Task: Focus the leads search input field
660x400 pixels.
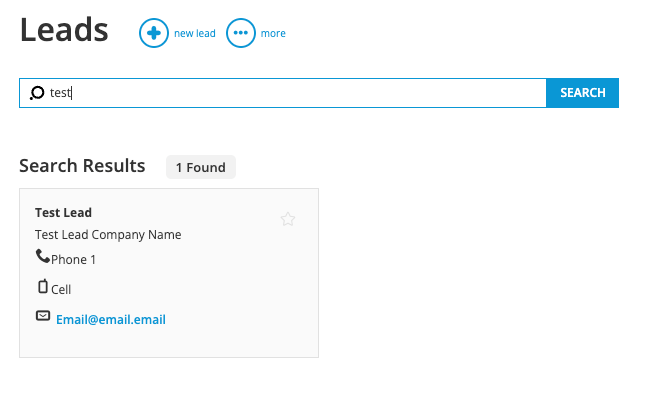Action: [x=283, y=93]
